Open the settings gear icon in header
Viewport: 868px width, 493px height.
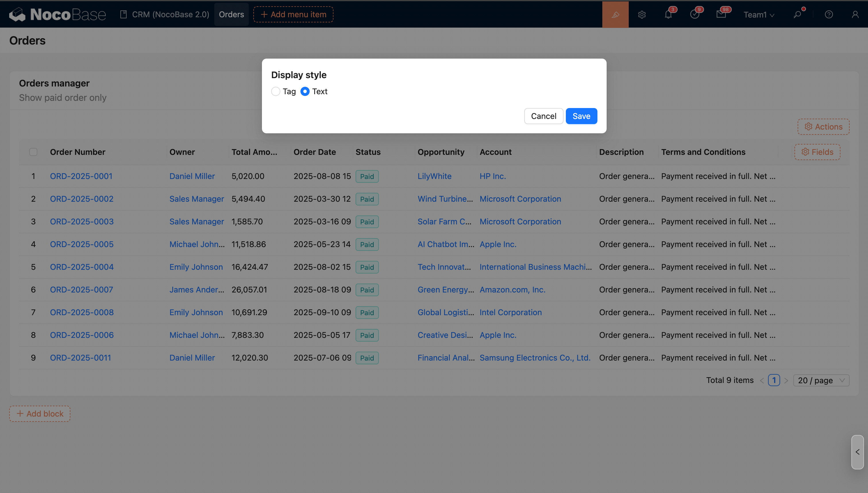[x=642, y=15]
